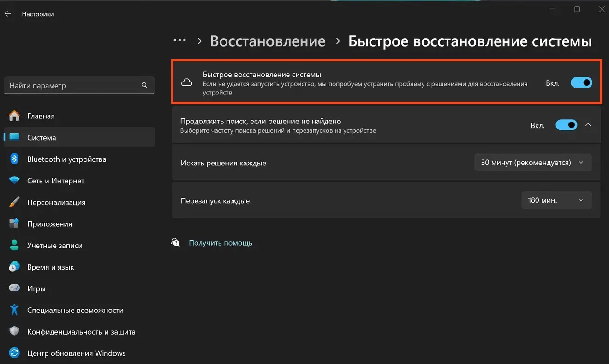Click the Bluetooth icon in sidebar
Image resolution: width=609 pixels, height=364 pixels.
tap(14, 159)
